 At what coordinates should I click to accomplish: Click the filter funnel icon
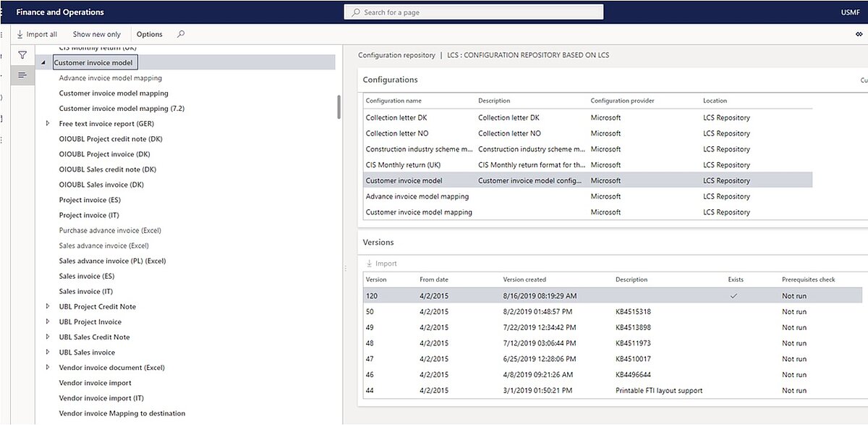click(x=22, y=55)
